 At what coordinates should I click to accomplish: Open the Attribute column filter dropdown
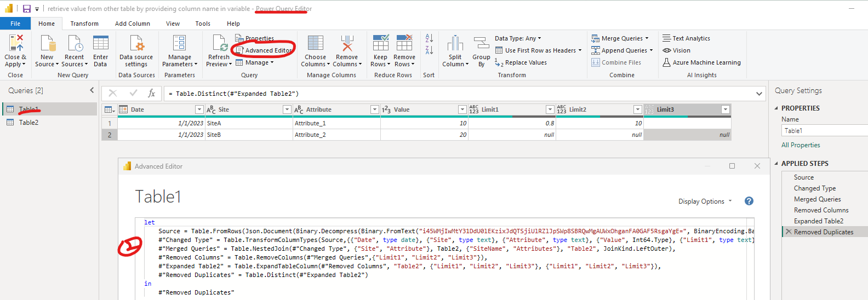point(375,109)
